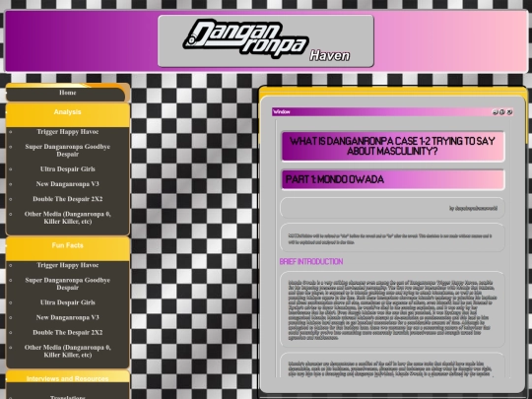
Task: Click the Part 1: Mondo Owada heading
Action: pos(392,179)
